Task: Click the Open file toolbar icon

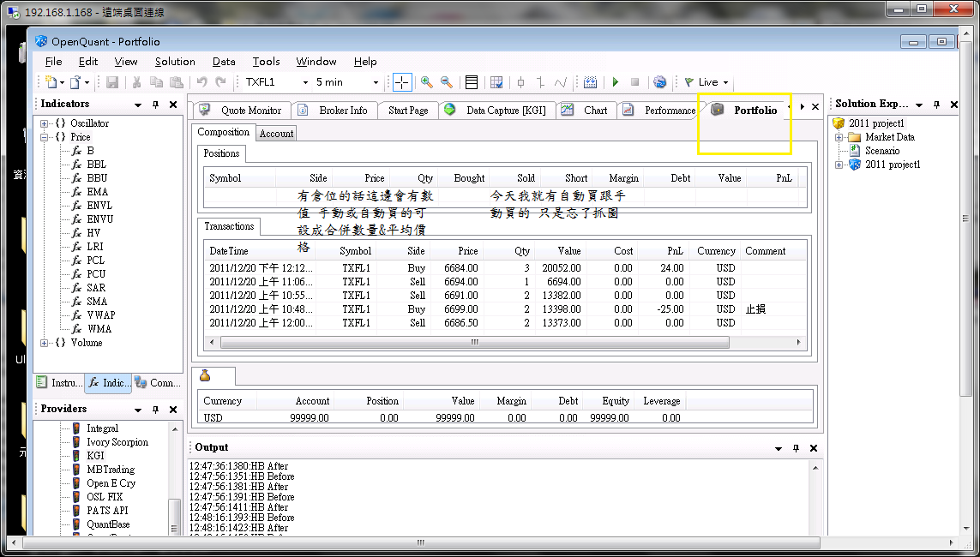Action: pyautogui.click(x=75, y=82)
